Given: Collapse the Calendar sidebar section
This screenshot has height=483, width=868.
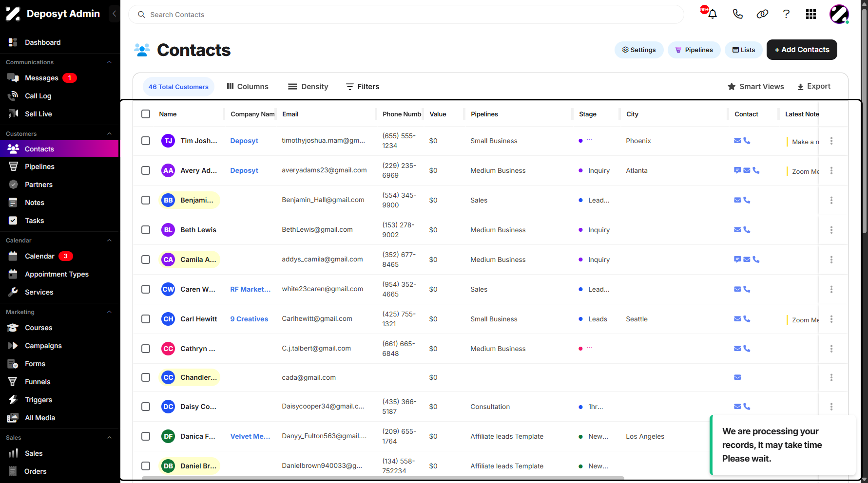Looking at the screenshot, I should 109,241.
